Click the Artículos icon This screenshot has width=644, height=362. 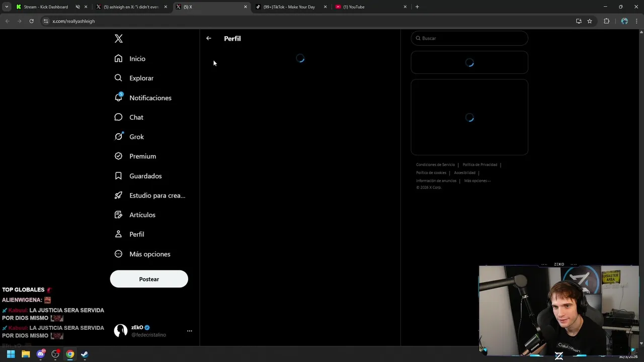pyautogui.click(x=118, y=215)
